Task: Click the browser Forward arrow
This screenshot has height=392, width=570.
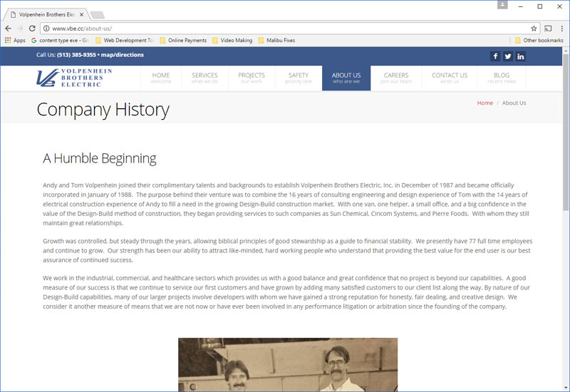Action: click(20, 29)
